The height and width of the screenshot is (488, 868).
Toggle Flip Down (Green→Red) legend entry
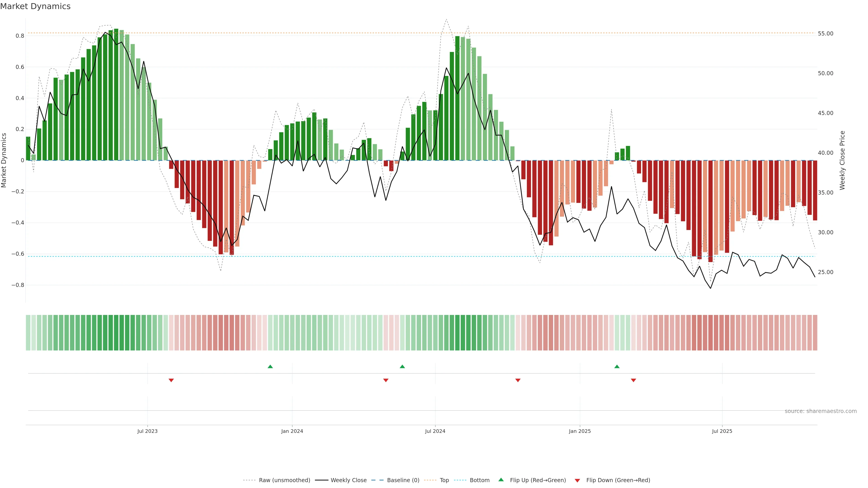[x=618, y=480]
